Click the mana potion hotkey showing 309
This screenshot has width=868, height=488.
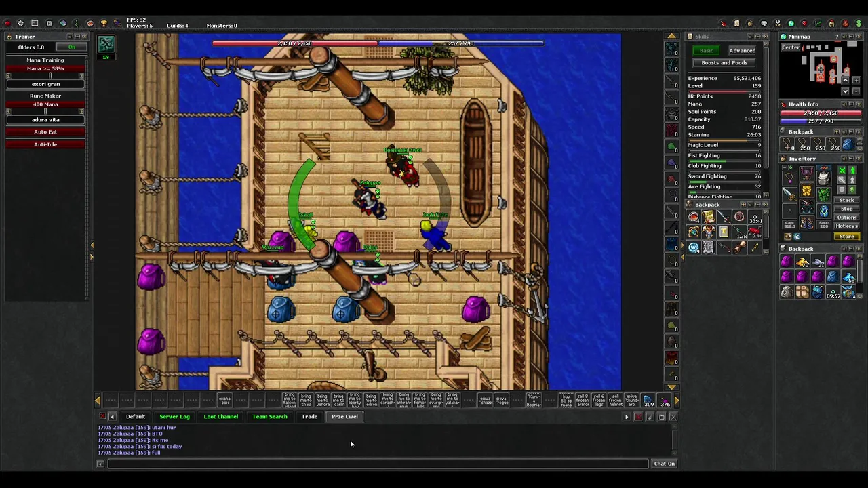click(649, 401)
